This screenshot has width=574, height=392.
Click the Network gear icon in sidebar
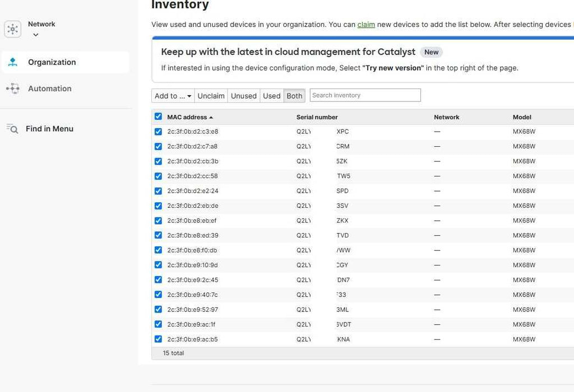(12, 29)
